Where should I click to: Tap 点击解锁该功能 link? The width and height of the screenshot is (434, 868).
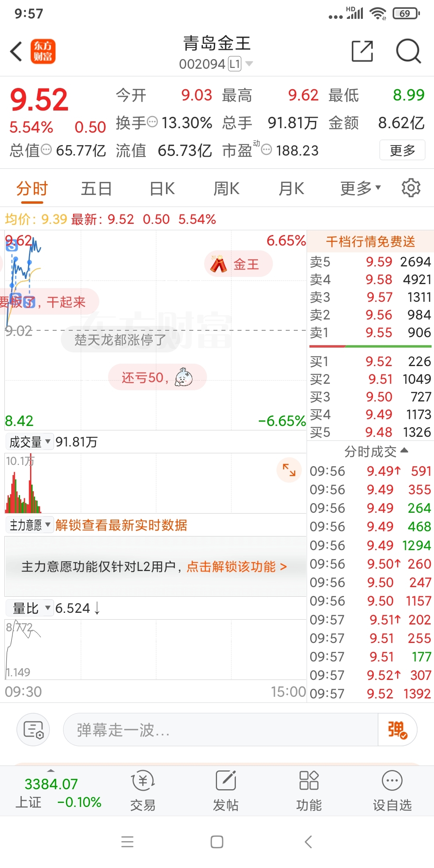pyautogui.click(x=237, y=566)
